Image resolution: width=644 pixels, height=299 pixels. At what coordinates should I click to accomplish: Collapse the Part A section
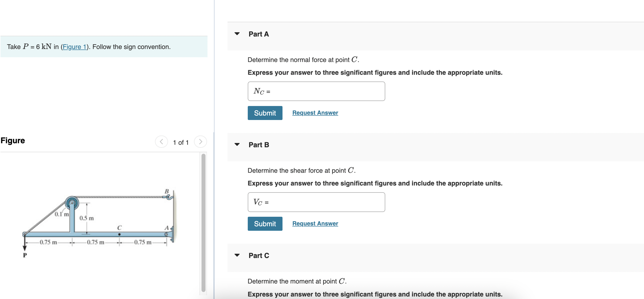(237, 34)
